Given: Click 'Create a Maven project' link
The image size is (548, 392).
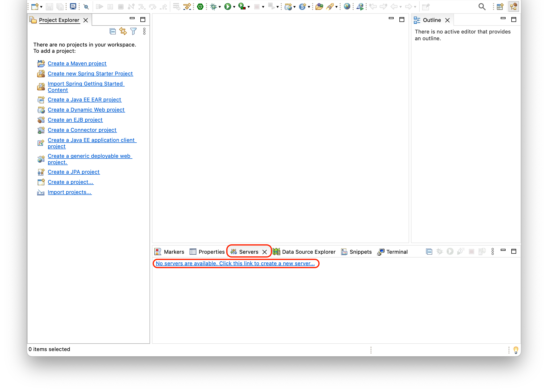Looking at the screenshot, I should pos(77,63).
